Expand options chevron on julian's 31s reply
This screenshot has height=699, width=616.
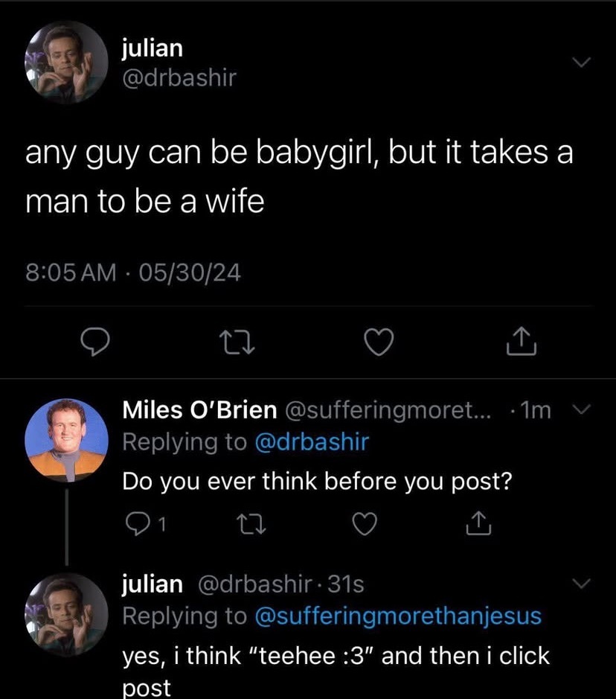point(583,582)
